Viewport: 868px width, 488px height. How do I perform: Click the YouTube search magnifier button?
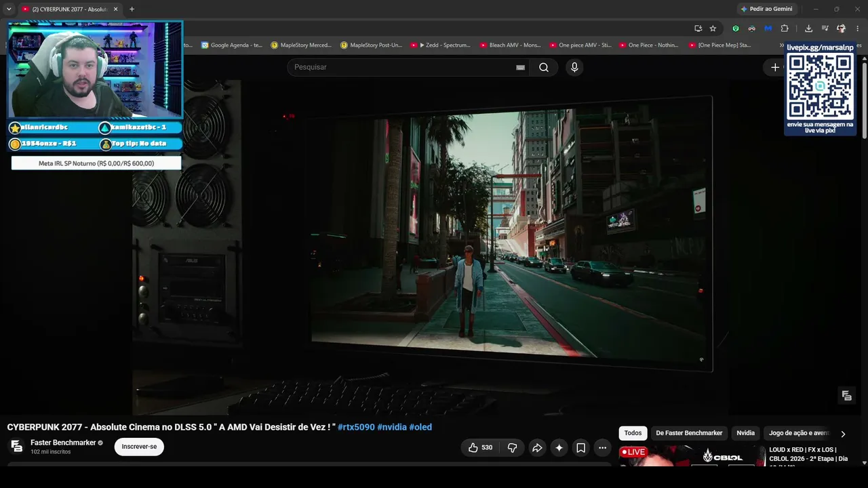[x=544, y=67]
